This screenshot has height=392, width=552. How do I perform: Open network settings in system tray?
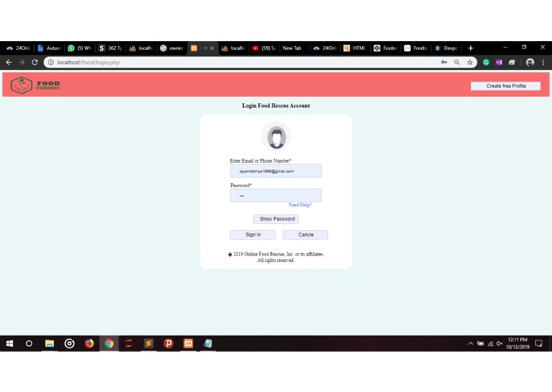pos(490,344)
